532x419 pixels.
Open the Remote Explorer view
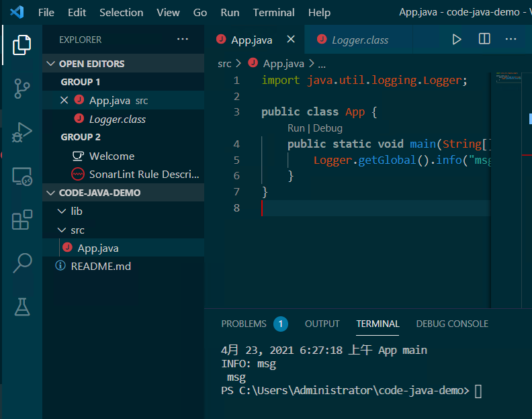[21, 176]
